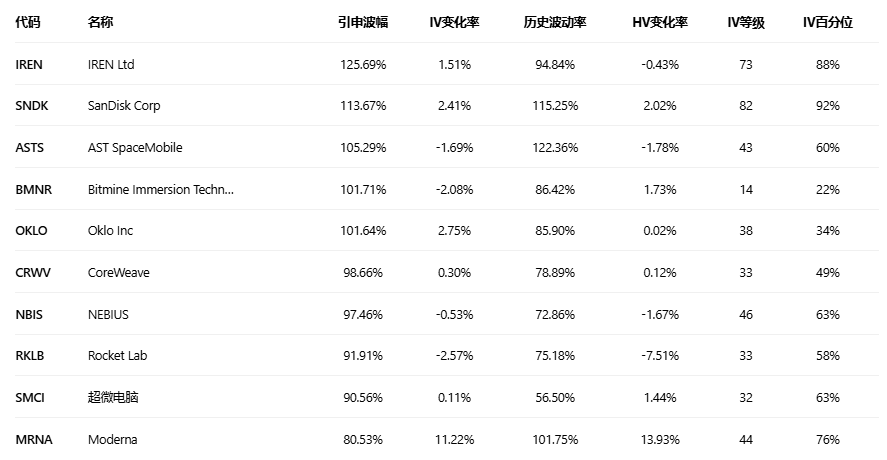Click the 名称 column header
Image resolution: width=887 pixels, height=460 pixels.
tap(100, 22)
